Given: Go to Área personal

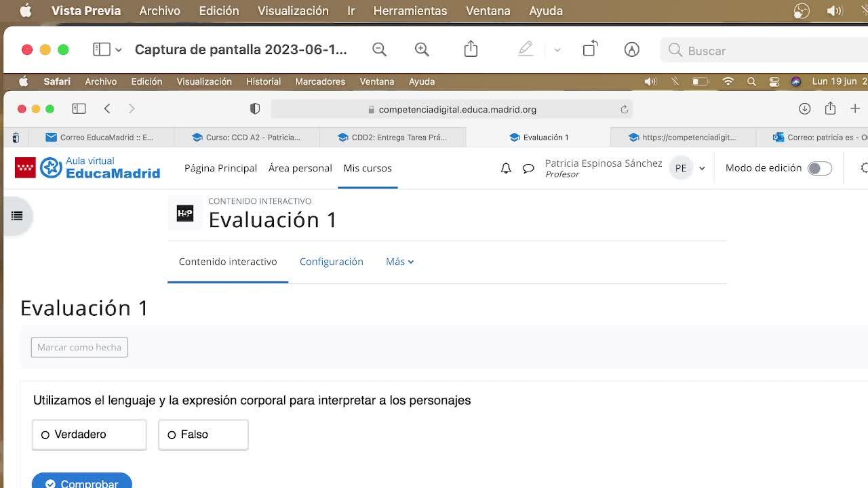Looking at the screenshot, I should click(300, 168).
